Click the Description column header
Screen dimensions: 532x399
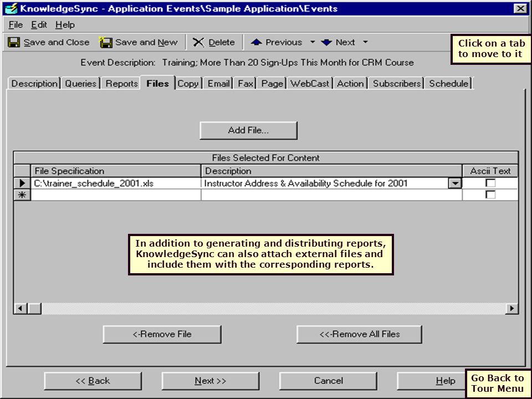click(x=331, y=171)
